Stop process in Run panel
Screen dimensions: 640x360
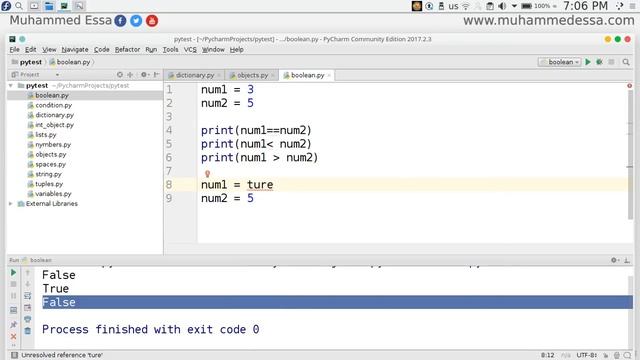pos(13,284)
